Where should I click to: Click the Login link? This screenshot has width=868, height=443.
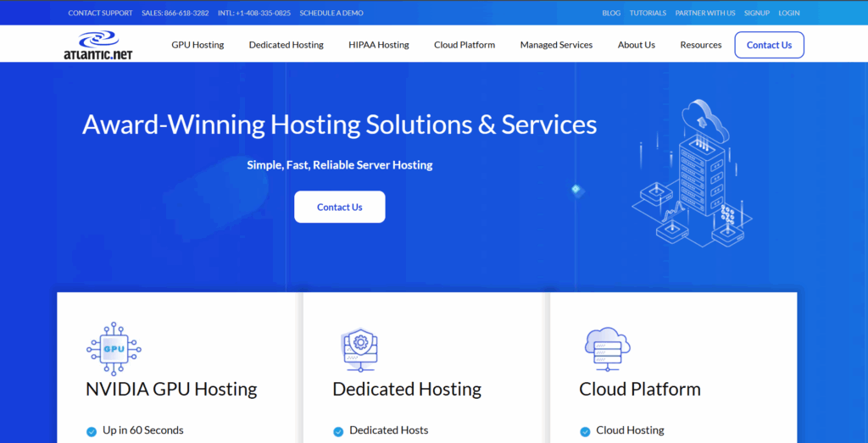[788, 13]
